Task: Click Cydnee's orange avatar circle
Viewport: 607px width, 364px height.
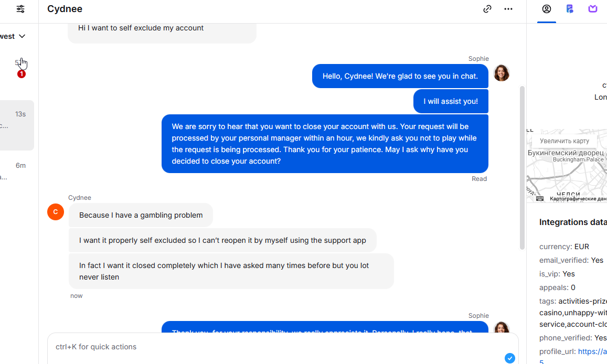Action: tap(56, 212)
